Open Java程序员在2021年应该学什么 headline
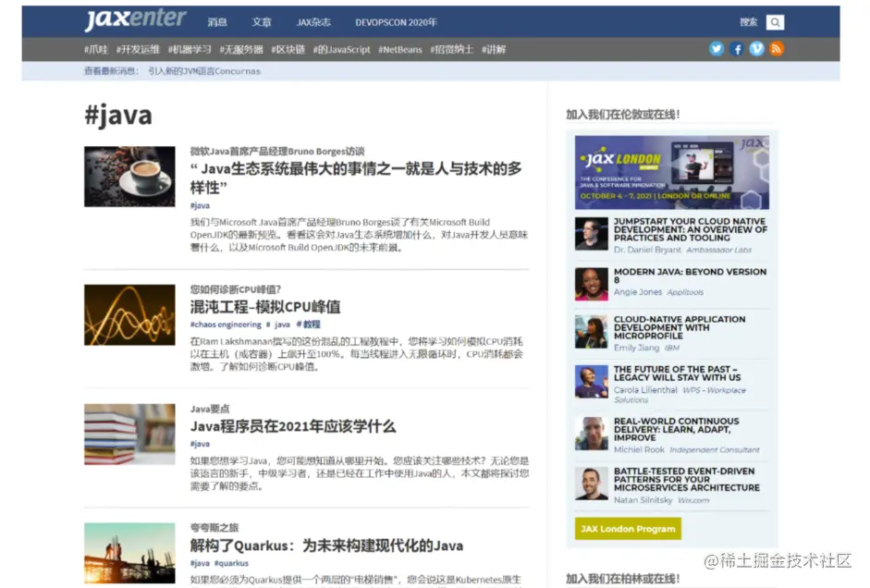Screen dimensions: 870x588 click(293, 426)
